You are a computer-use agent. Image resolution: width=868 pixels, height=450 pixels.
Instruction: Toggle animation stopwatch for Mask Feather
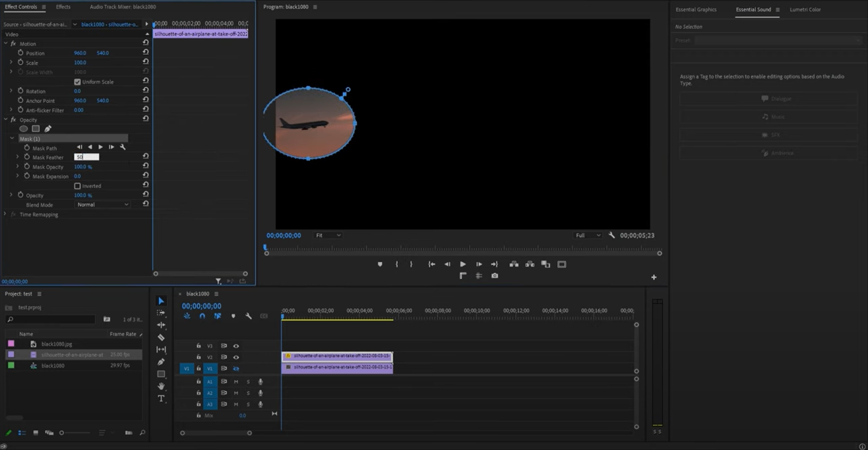(x=27, y=157)
